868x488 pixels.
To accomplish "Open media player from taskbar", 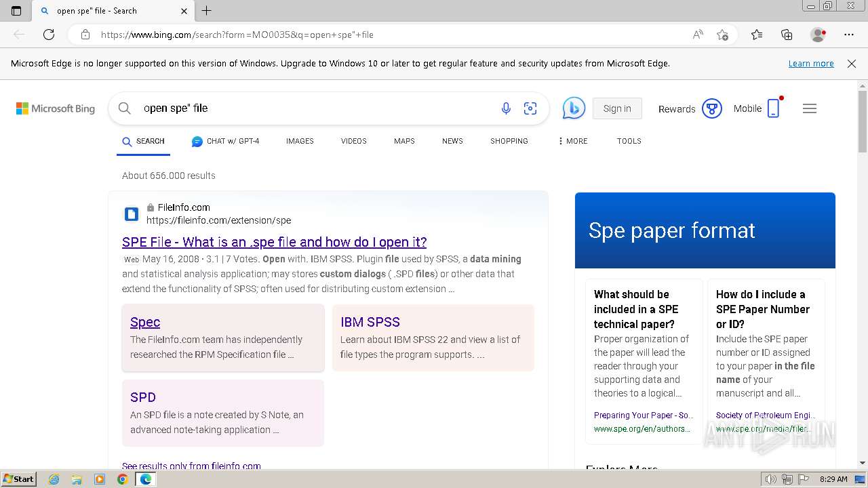I will [100, 479].
